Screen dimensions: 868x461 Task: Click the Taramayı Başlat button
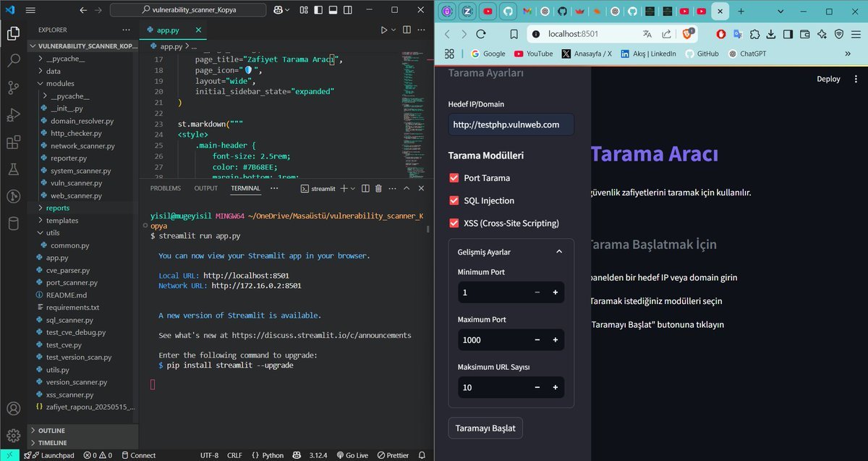(485, 428)
